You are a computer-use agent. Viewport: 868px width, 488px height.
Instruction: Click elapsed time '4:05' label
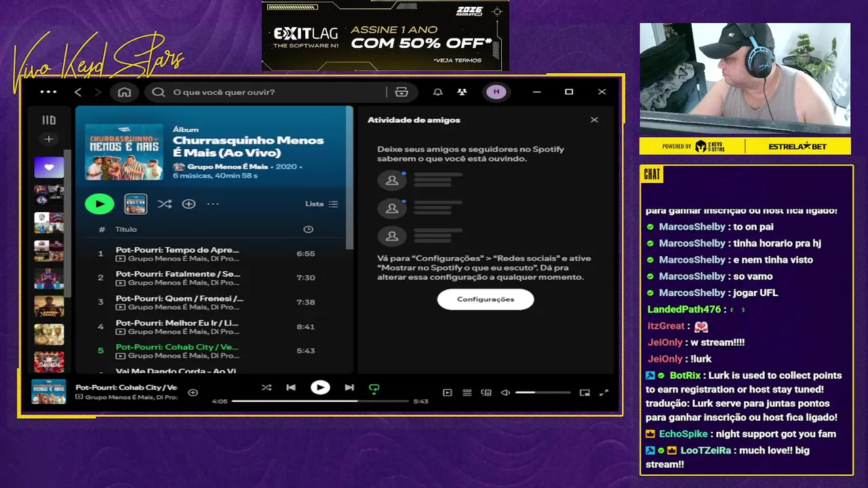(x=220, y=401)
